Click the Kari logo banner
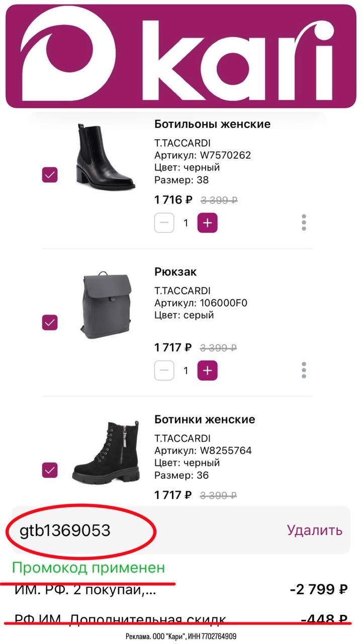362x644 pixels. (181, 55)
